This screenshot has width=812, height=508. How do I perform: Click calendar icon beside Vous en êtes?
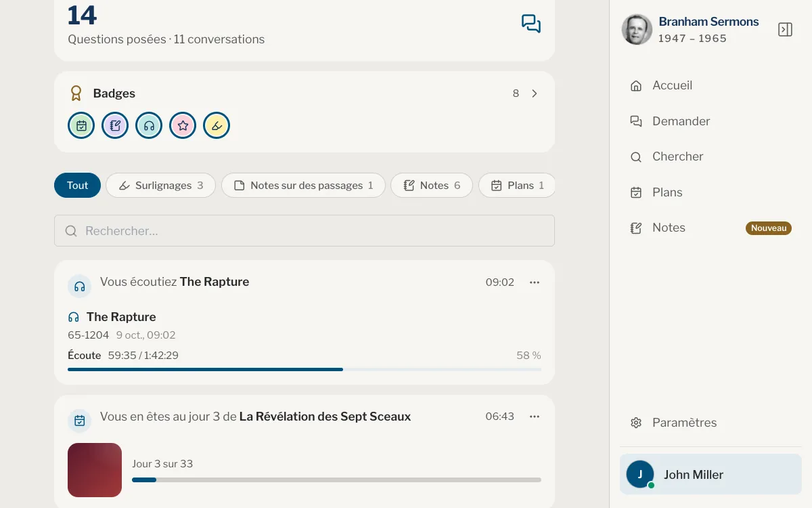pyautogui.click(x=80, y=421)
